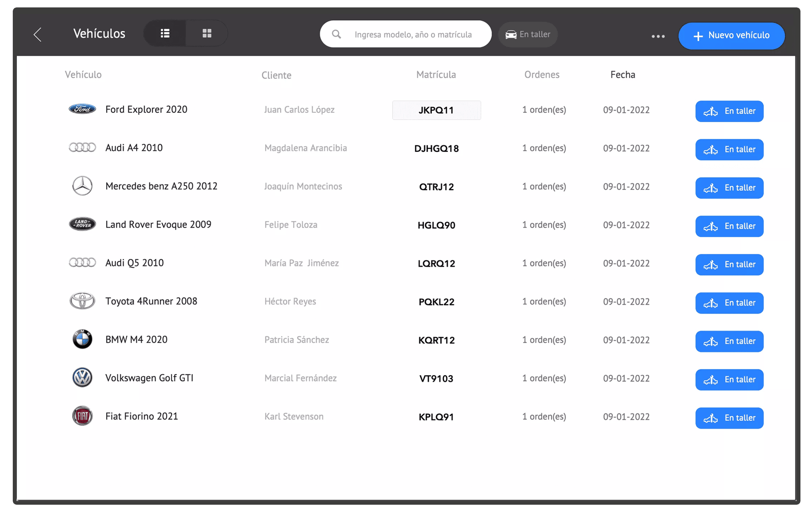
Task: Open the Ford Explorer 2020 vehicle
Action: point(146,110)
